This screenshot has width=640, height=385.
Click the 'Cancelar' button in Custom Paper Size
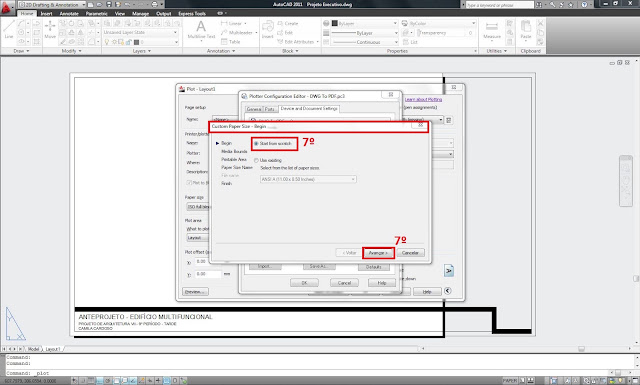tap(410, 253)
